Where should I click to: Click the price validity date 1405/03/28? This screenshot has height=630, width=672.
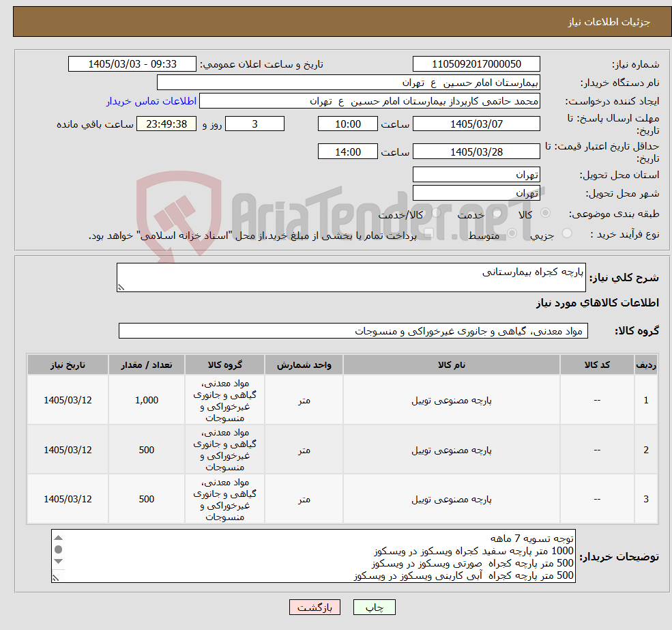[x=476, y=152]
